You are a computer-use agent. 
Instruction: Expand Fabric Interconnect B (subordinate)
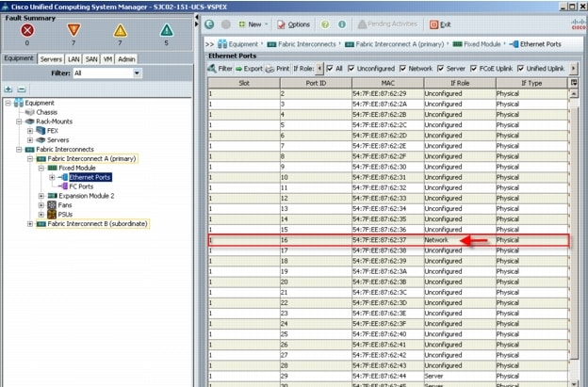pyautogui.click(x=30, y=224)
